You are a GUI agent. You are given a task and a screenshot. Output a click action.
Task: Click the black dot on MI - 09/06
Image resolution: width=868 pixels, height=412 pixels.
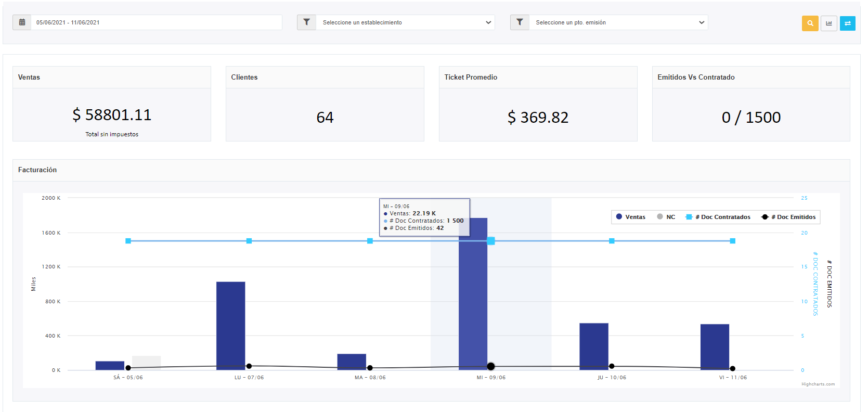490,367
